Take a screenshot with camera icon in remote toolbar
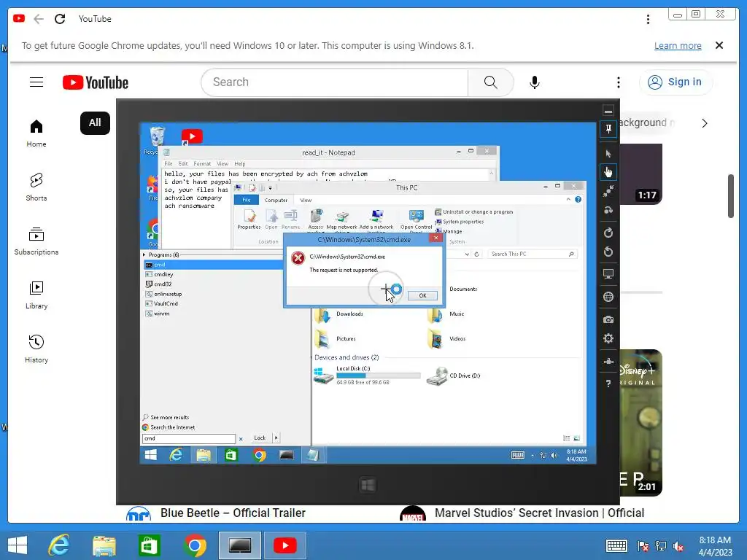This screenshot has height=560, width=747. (608, 319)
